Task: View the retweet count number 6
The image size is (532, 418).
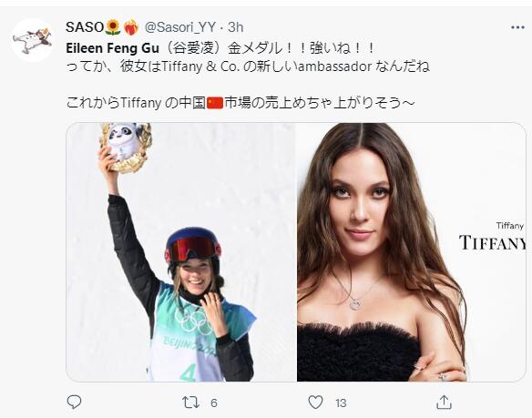Action: (213, 403)
